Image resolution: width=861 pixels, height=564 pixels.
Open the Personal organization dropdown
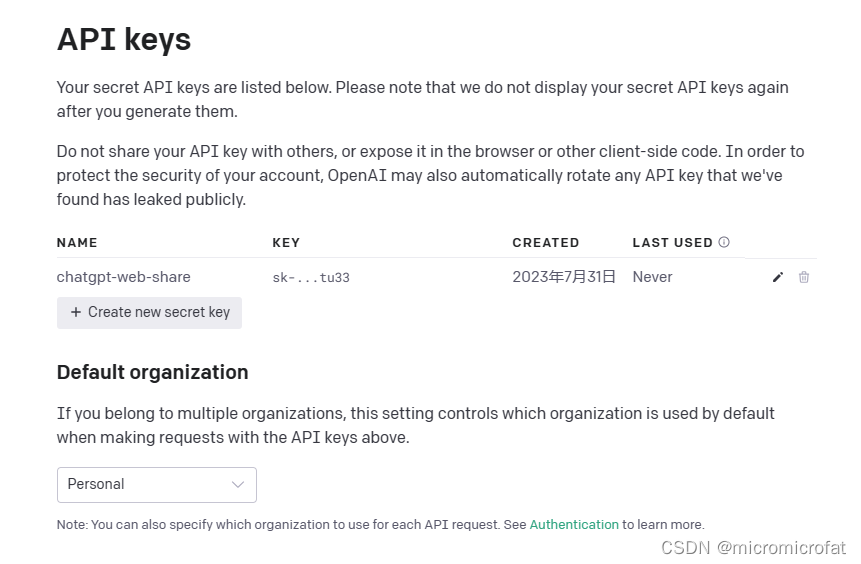(156, 485)
